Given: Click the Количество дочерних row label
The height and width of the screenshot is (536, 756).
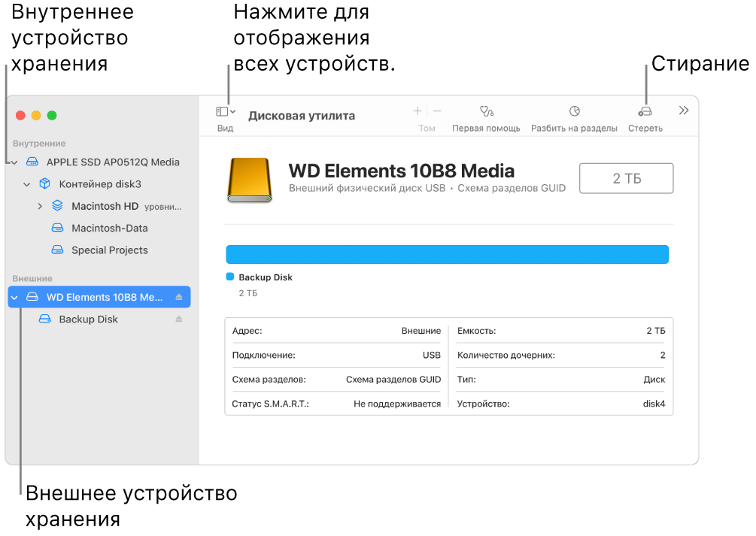Looking at the screenshot, I should pos(506,356).
